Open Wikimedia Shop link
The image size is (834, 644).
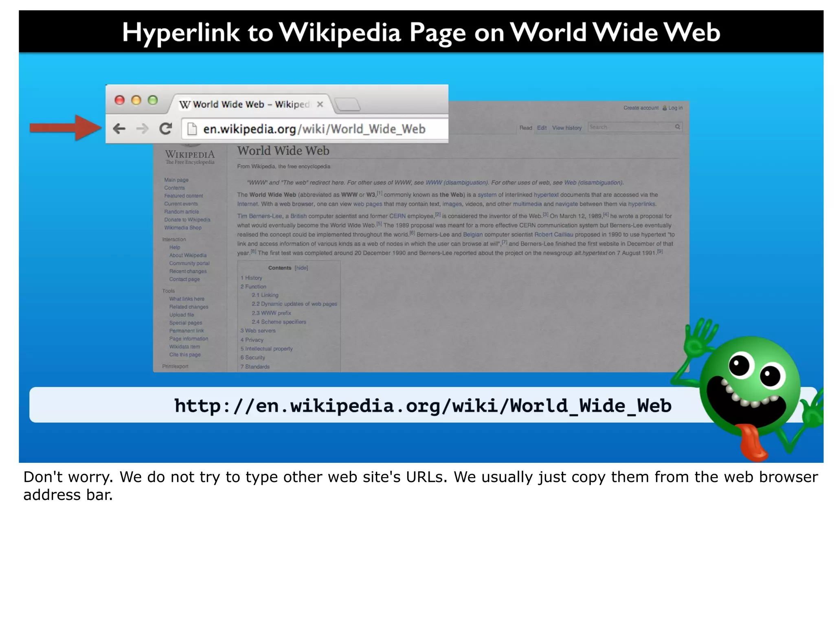183,228
